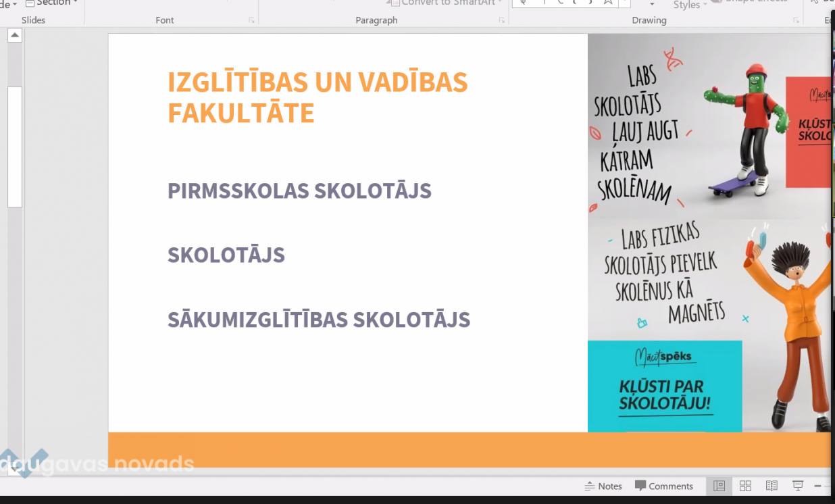Open Slide Sorter view
Screen dimensions: 835x504
(745, 486)
